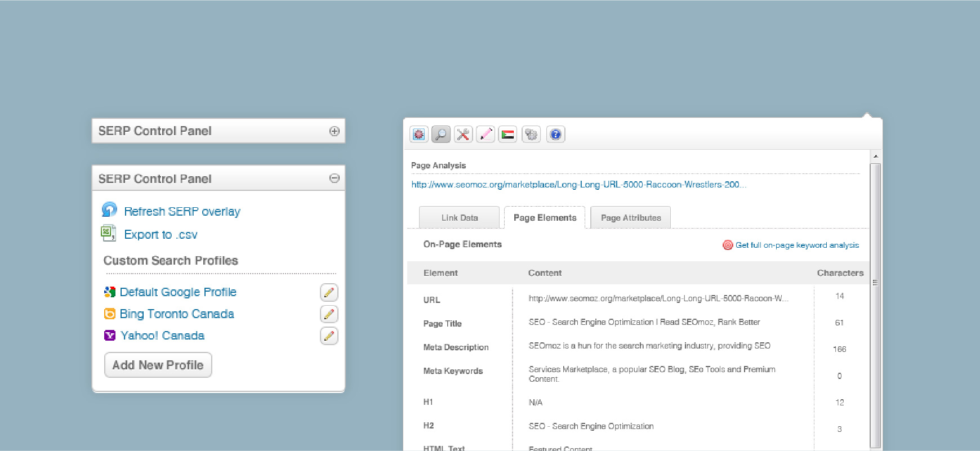This screenshot has height=451, width=980.
Task: Open the seomoz.org page analysis URL link
Action: point(578,185)
